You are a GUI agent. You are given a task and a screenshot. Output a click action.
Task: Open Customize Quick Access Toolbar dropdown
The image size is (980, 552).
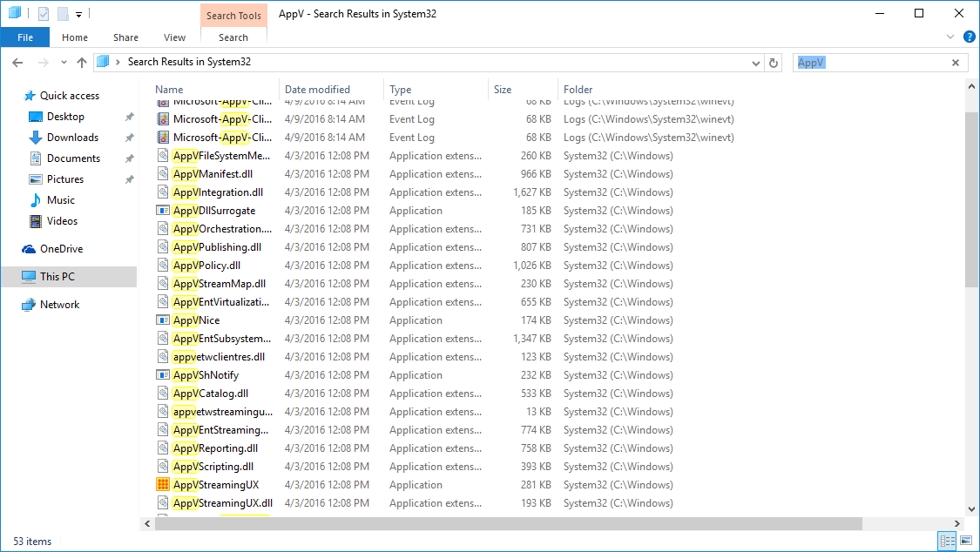click(78, 14)
